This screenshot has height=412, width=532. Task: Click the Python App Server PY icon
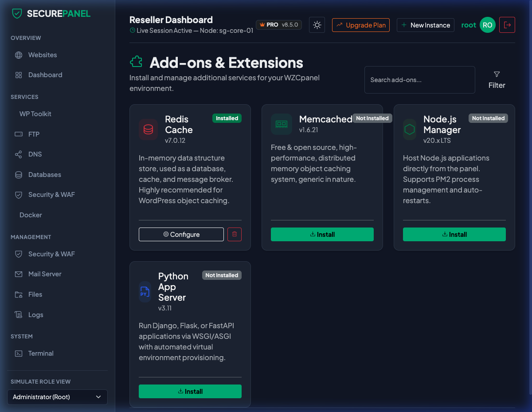[x=145, y=292]
